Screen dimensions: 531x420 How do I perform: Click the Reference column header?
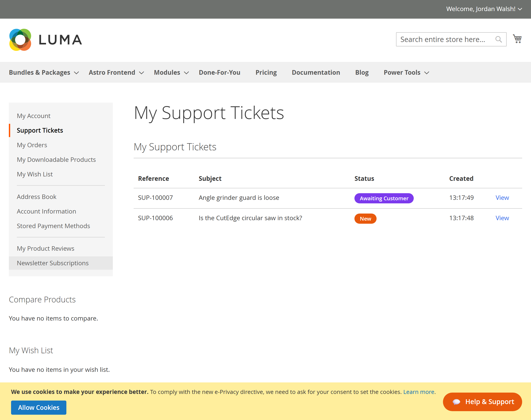(154, 179)
